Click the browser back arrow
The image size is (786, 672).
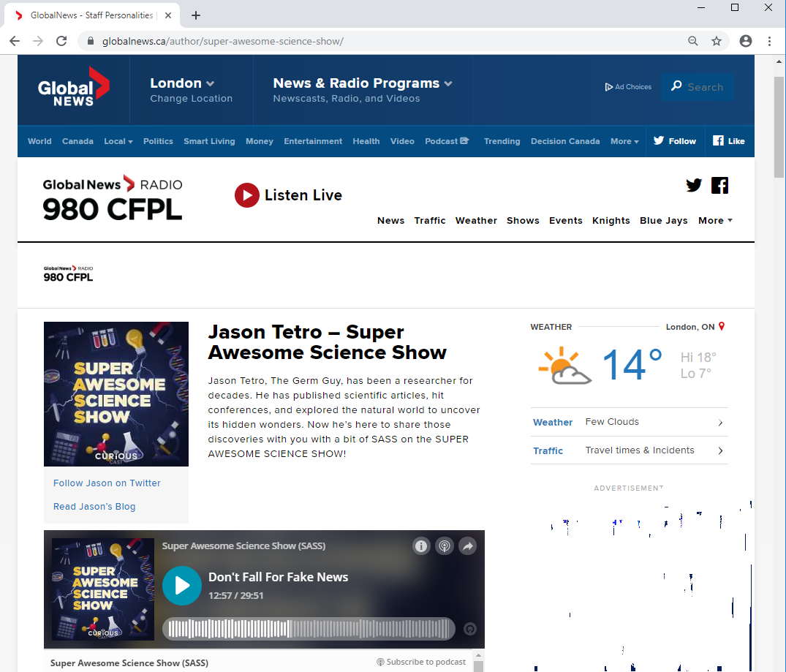[x=15, y=41]
